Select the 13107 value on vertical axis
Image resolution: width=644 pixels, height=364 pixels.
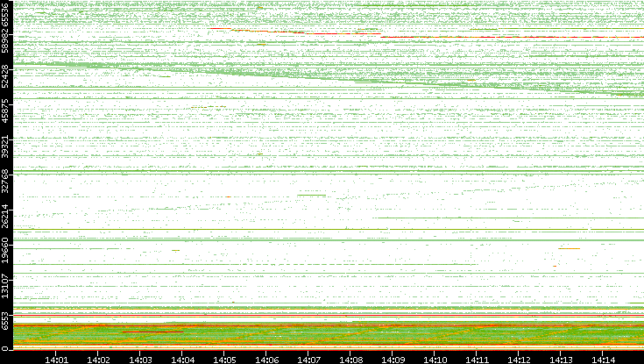5,285
